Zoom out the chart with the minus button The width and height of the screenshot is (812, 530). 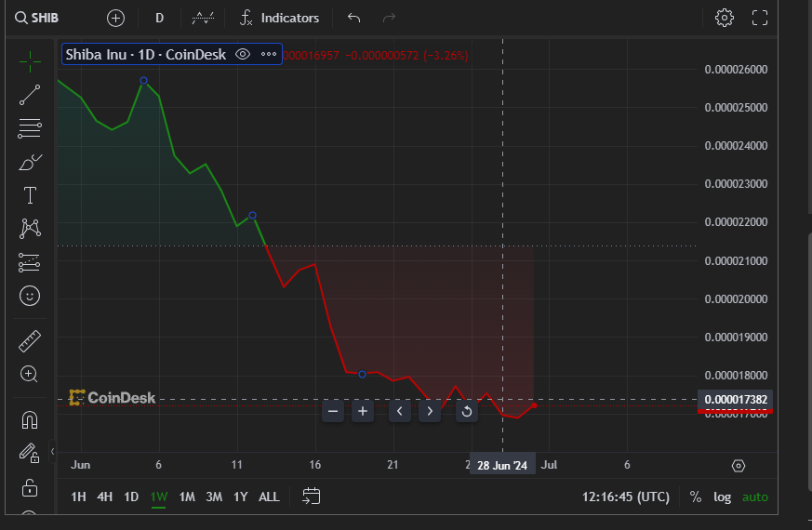pyautogui.click(x=333, y=412)
